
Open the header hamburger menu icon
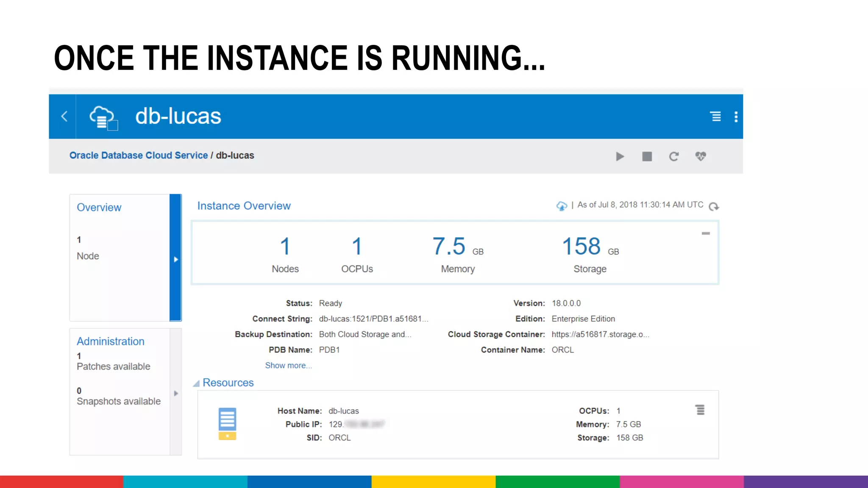[x=715, y=116]
